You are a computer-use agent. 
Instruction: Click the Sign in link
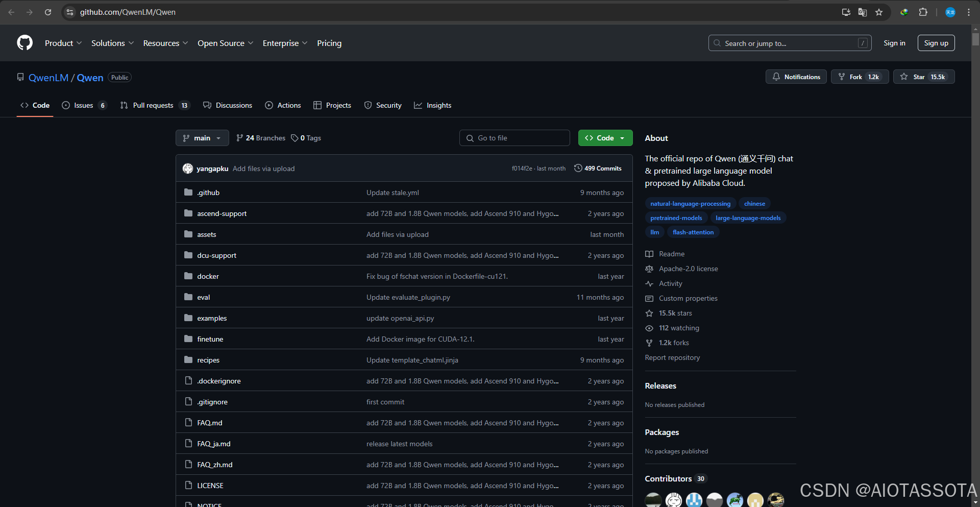coord(894,43)
